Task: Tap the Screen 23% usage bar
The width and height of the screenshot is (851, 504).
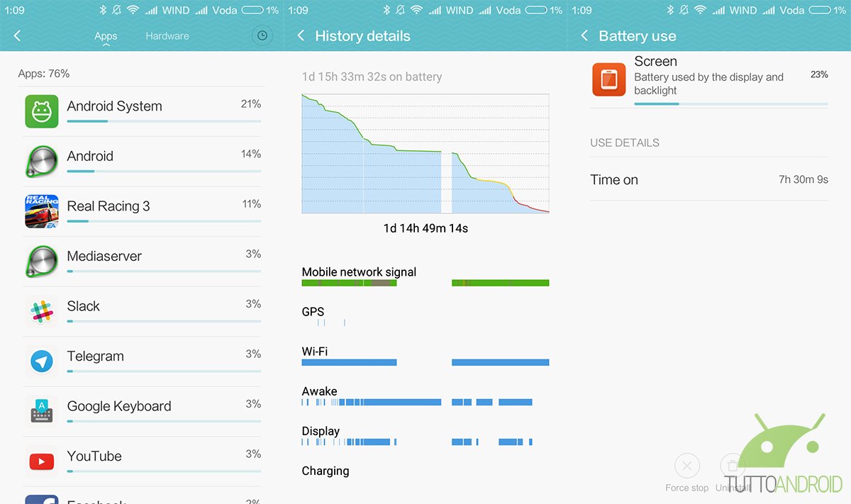Action: pyautogui.click(x=731, y=103)
